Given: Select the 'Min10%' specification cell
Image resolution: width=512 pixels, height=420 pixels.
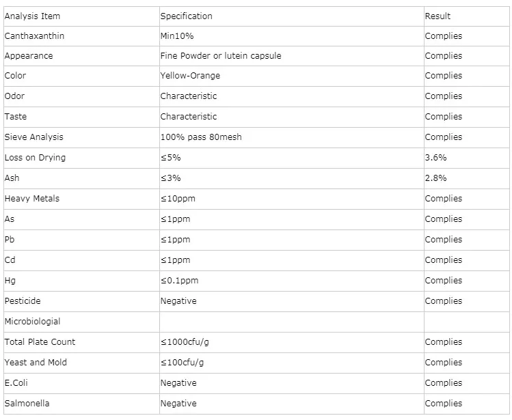Looking at the screenshot, I should 177,36.
